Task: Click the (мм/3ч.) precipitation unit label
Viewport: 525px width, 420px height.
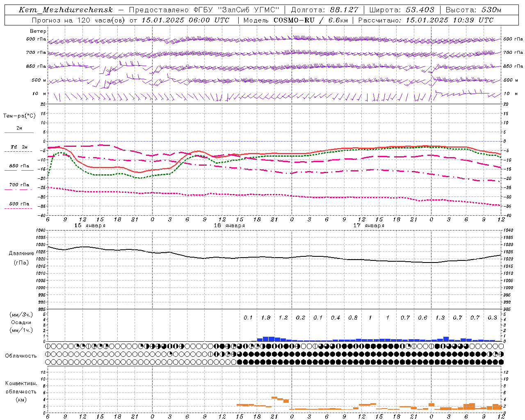Action: click(x=21, y=315)
